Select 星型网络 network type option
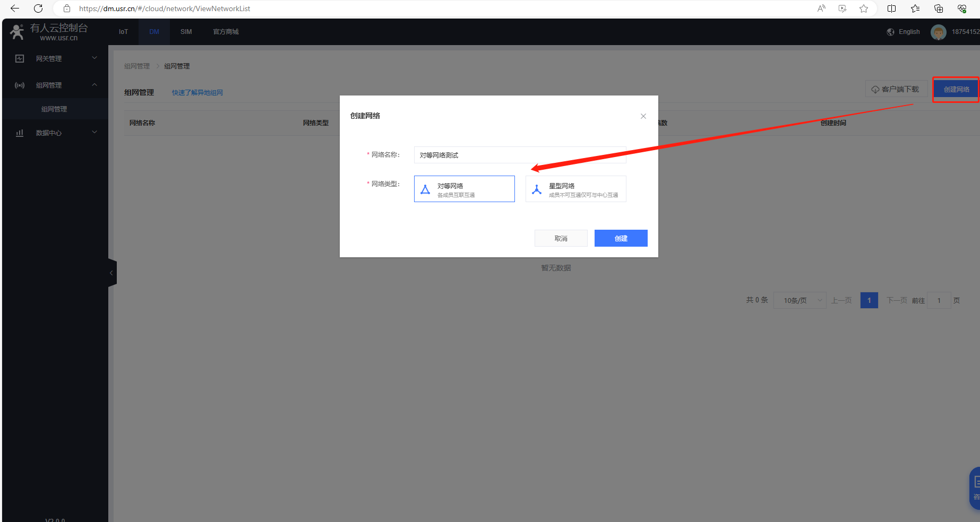The image size is (980, 522). [575, 189]
